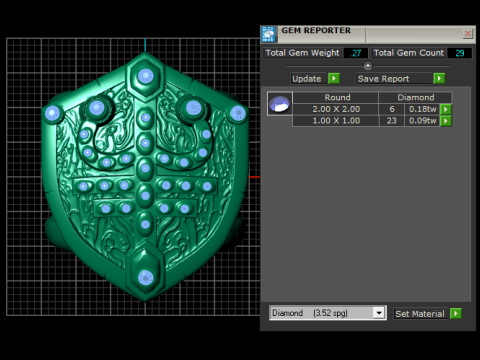Select the gem at the top of the shield
This screenshot has height=360, width=480.
click(x=145, y=76)
